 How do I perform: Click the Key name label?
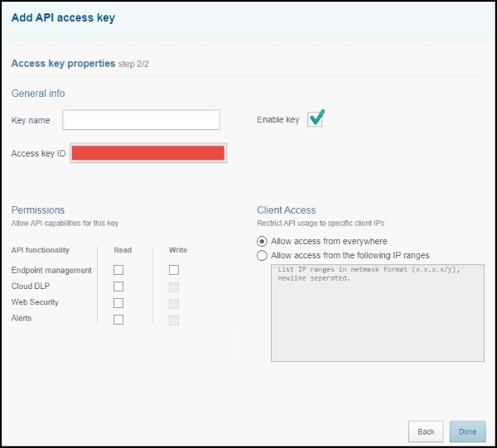[x=31, y=120]
